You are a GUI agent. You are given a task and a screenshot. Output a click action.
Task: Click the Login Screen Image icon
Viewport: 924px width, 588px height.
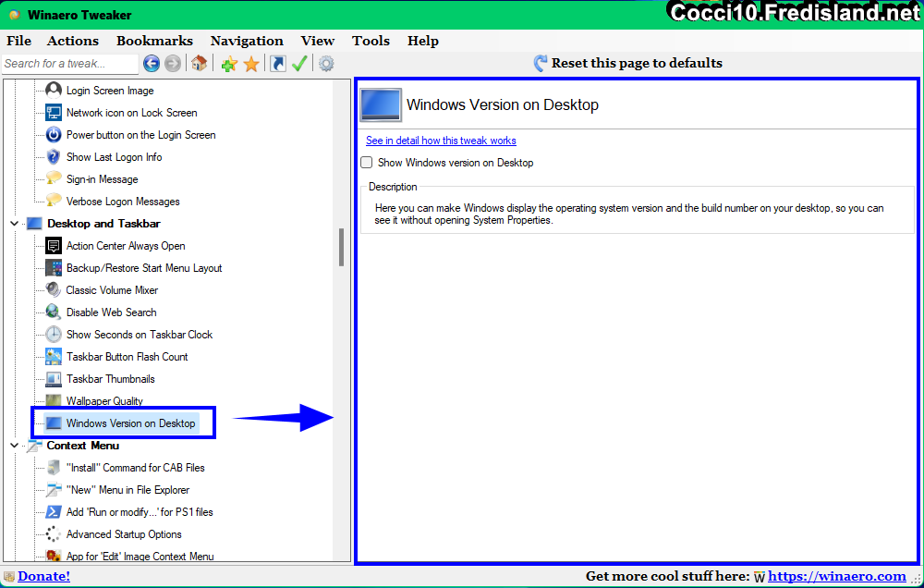tap(54, 91)
